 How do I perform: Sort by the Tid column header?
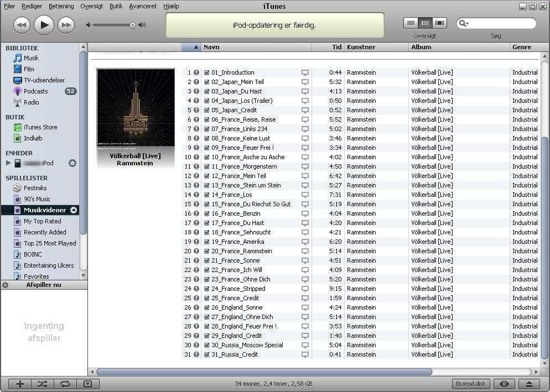(x=328, y=47)
